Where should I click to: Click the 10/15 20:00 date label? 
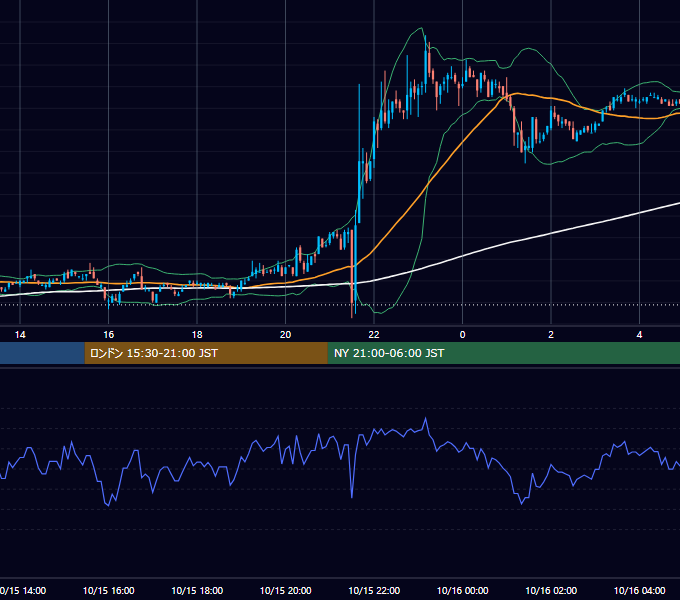click(x=285, y=590)
